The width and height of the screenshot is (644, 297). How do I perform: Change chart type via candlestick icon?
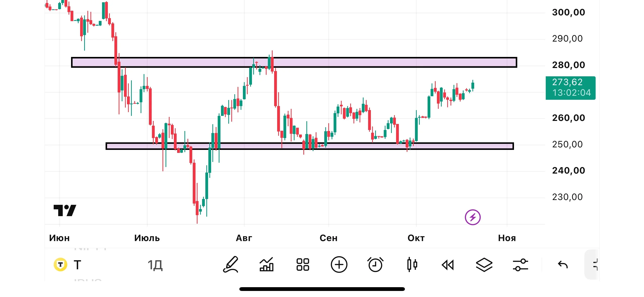point(412,265)
